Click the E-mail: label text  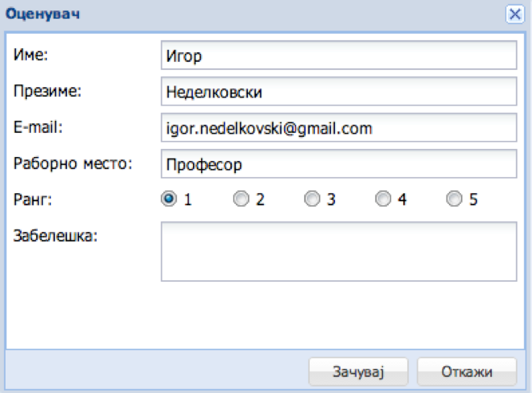tap(38, 127)
